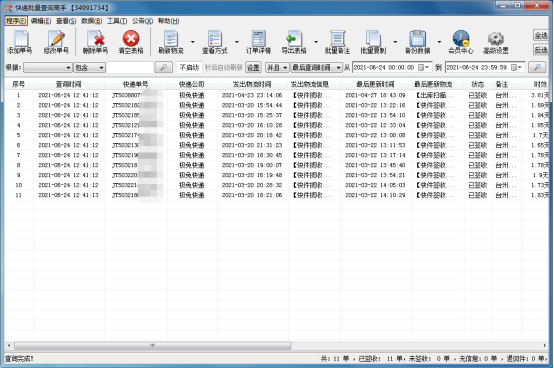This screenshot has height=368, width=554.
Task: Open the 订单详情 order details icon
Action: tap(258, 38)
